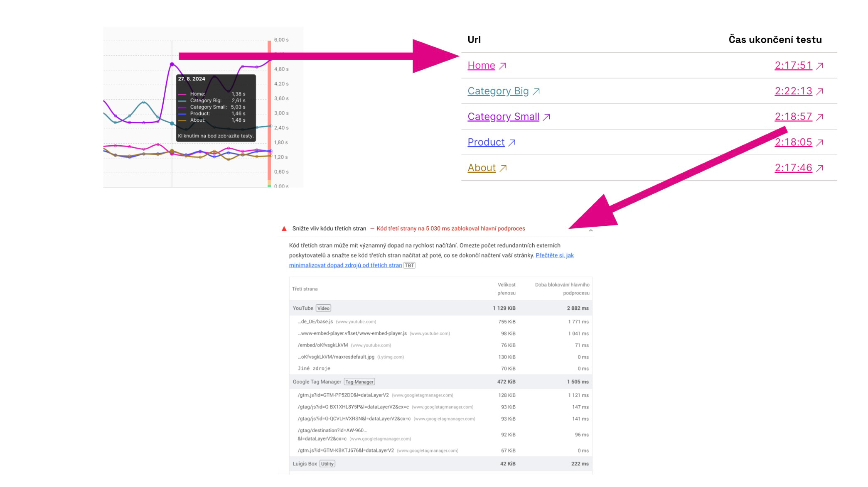Click arrow icon beside Category Small link

[x=546, y=117]
